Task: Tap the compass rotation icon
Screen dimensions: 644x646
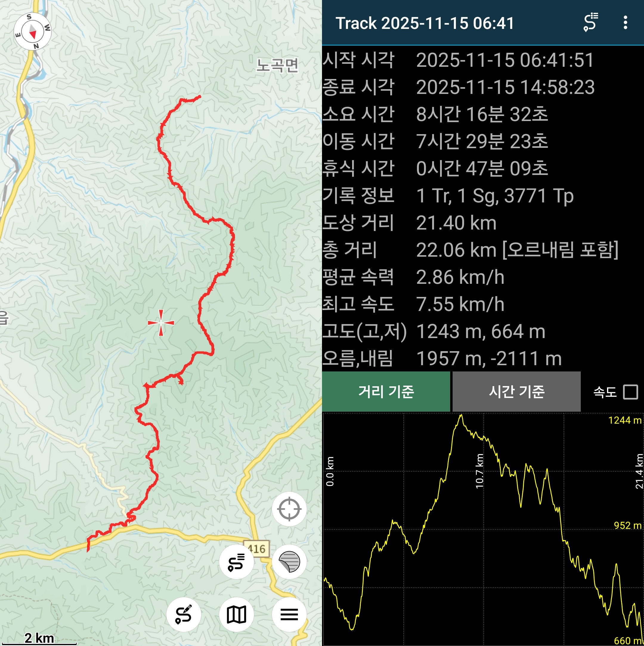Action: click(32, 31)
